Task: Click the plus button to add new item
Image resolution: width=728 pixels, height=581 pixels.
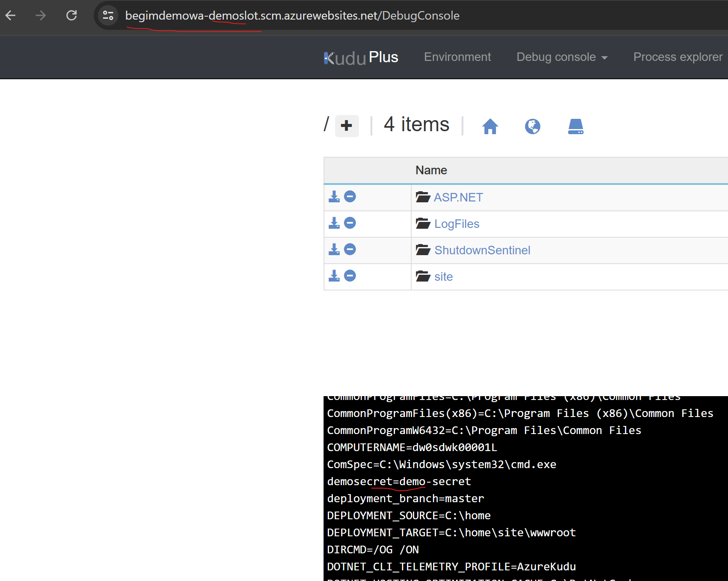Action: click(x=347, y=126)
